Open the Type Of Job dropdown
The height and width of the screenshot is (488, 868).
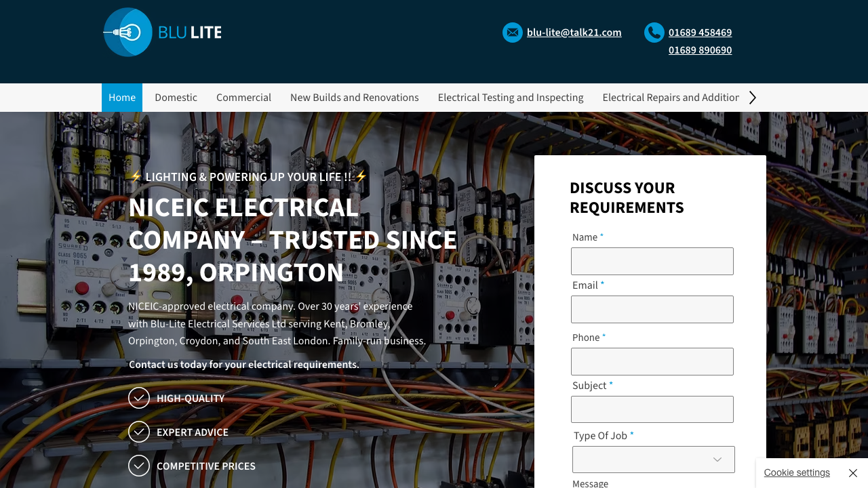pyautogui.click(x=653, y=460)
